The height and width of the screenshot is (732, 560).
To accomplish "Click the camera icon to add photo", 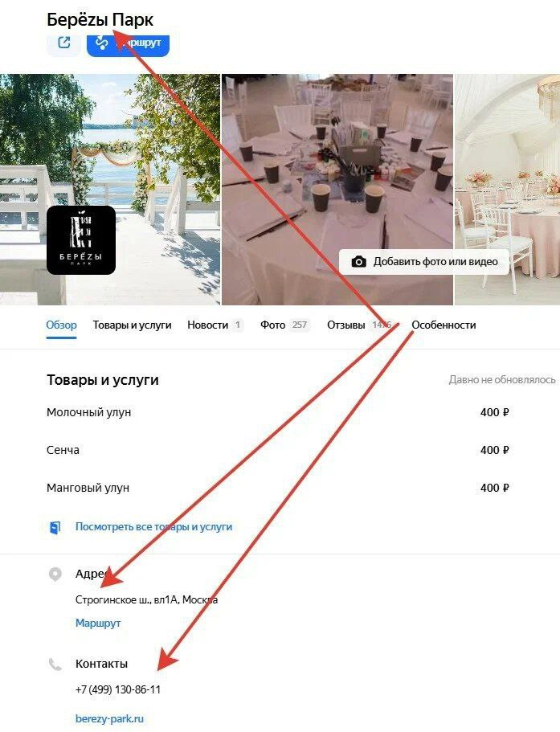I will click(x=358, y=261).
